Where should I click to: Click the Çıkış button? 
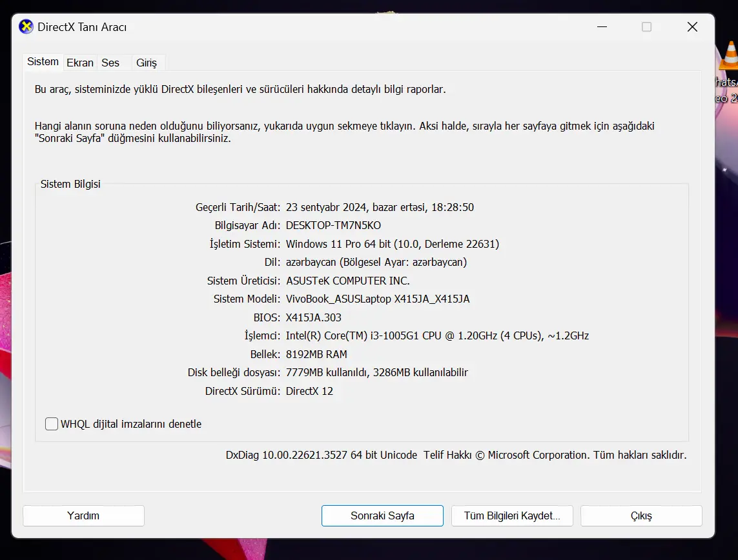[x=641, y=515]
